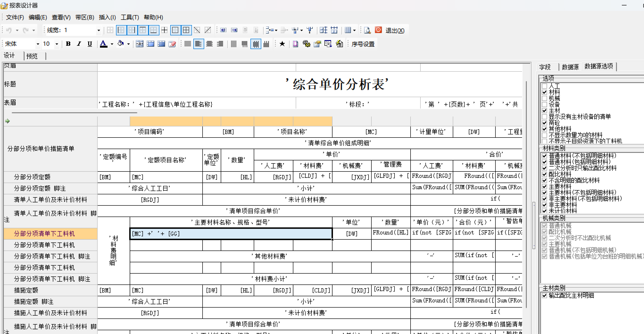This screenshot has width=644, height=334.
Task: Toggle the outer box border button
Action: pyautogui.click(x=175, y=30)
